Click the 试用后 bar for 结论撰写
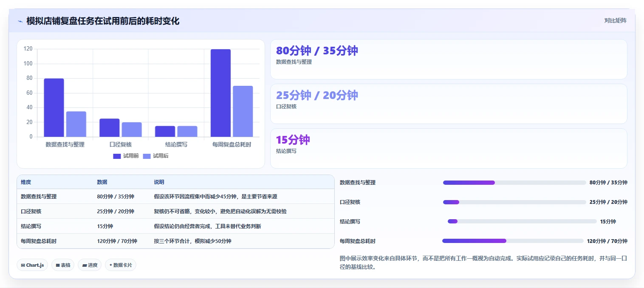The image size is (644, 288). click(187, 131)
